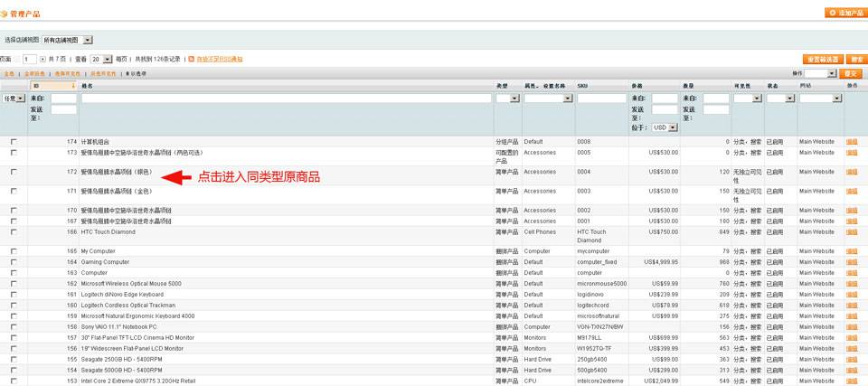Click edit link for Seagate 500GB HD

[852, 370]
